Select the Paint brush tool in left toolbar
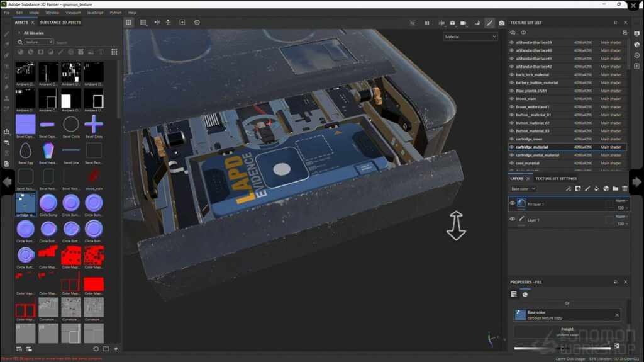Screen dimensions: 644x362 coord(6,34)
